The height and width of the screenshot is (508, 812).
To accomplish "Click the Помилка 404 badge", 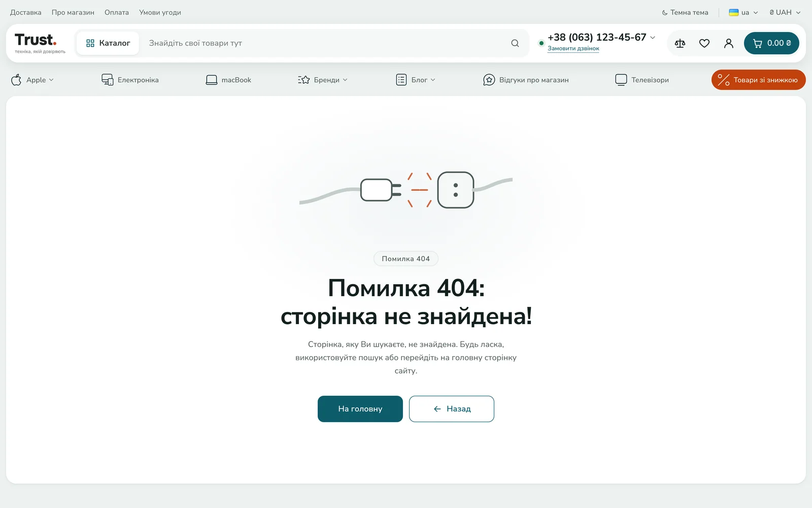I will tap(406, 259).
